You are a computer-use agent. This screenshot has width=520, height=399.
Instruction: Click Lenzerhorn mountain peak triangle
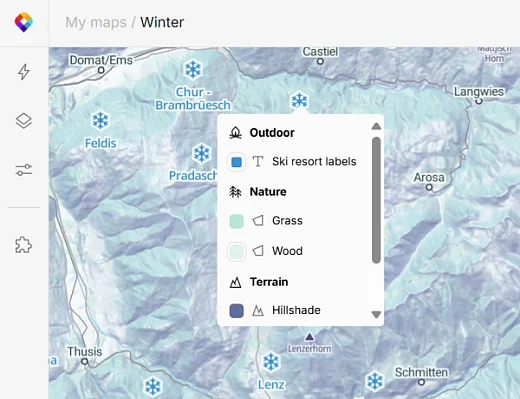[x=310, y=337]
